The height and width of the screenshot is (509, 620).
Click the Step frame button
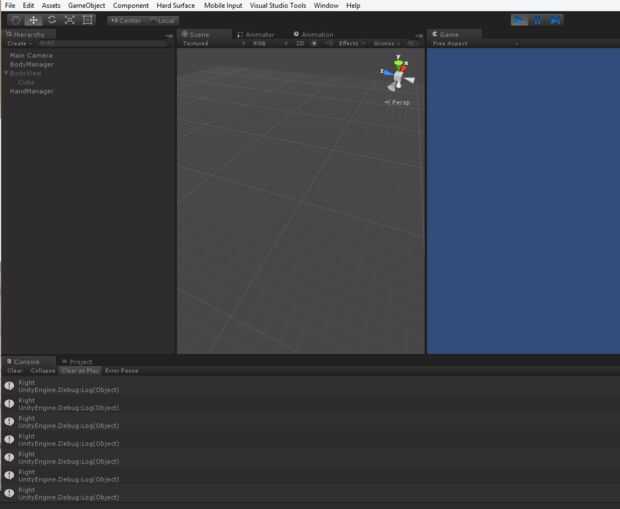coord(554,20)
